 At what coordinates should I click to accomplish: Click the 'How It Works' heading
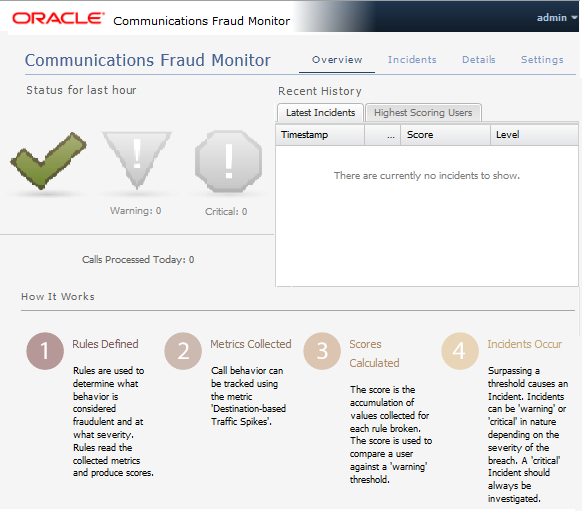point(58,297)
